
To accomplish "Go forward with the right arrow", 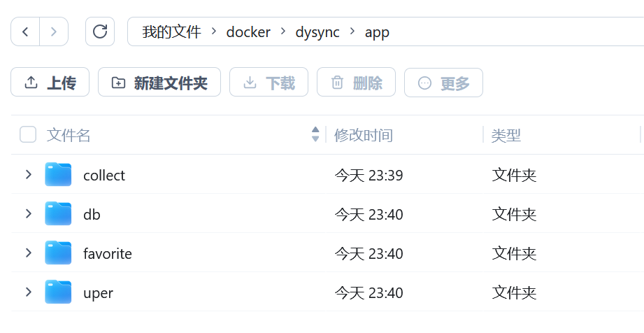I will 54,31.
